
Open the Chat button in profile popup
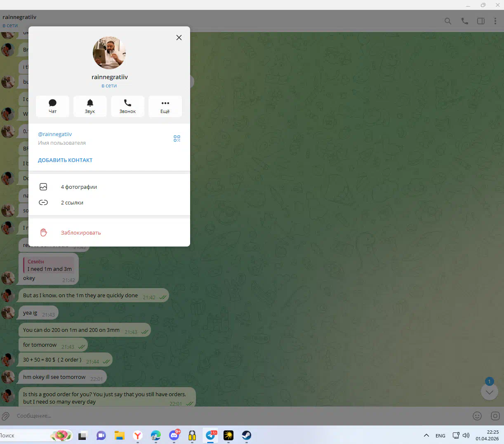click(52, 106)
